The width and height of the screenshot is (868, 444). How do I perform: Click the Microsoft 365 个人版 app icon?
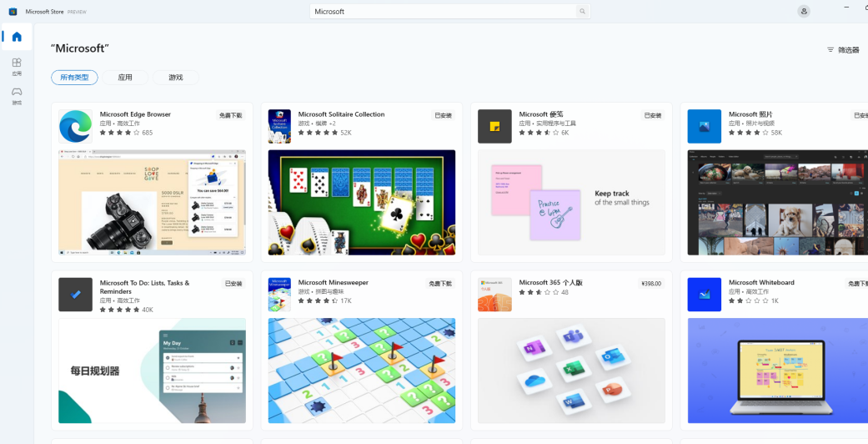(494, 295)
